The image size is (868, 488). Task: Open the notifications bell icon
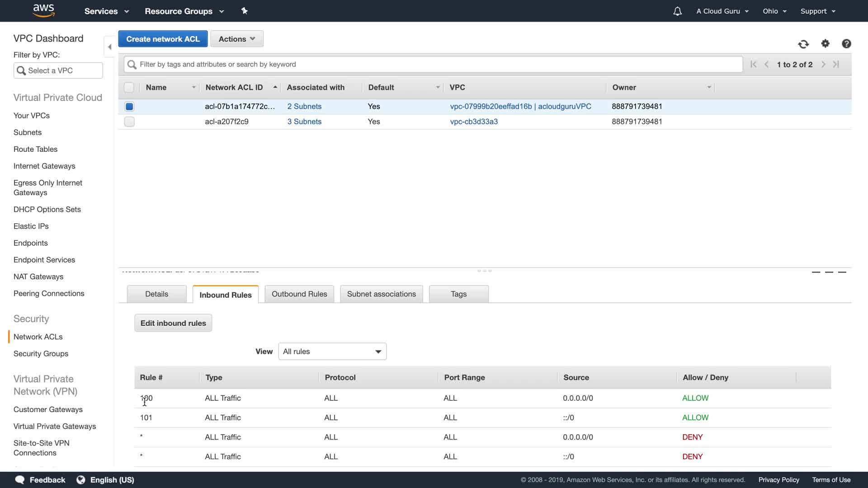[677, 11]
